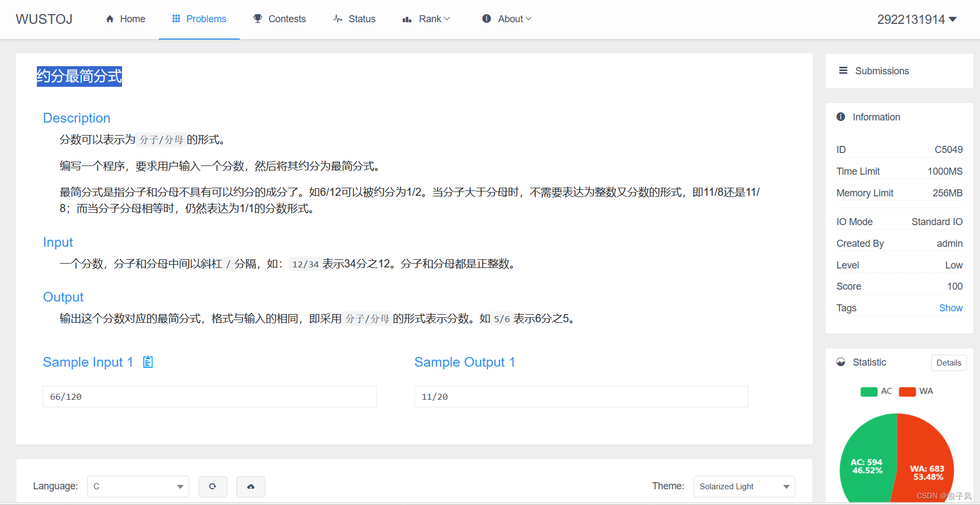Click the Submissions list icon
980x505 pixels.
tap(843, 71)
